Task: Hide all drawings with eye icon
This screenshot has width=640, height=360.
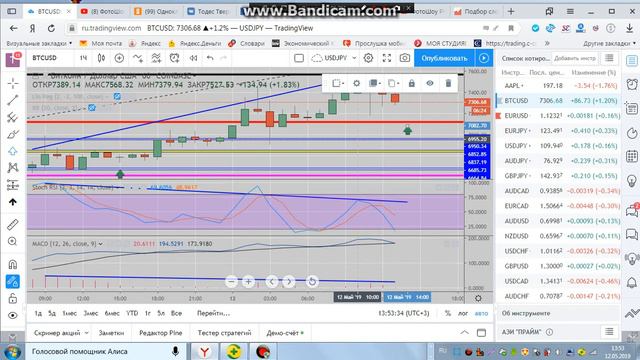Action: click(x=13, y=316)
